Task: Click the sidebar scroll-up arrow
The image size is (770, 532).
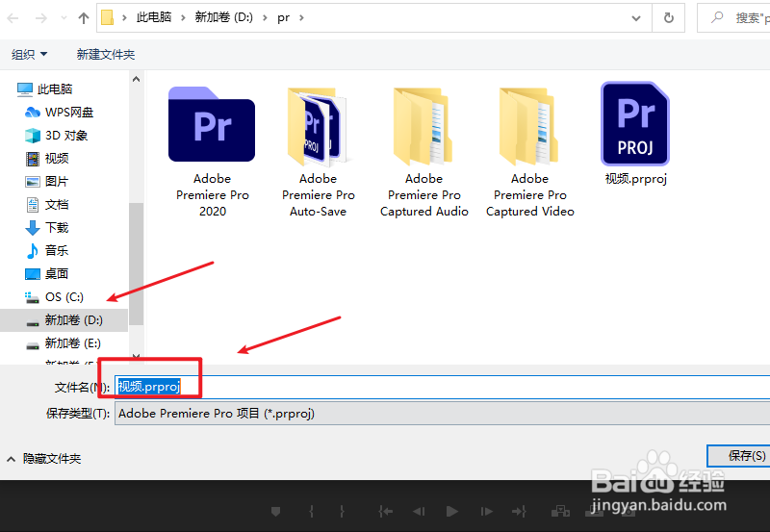Action: coord(136,79)
